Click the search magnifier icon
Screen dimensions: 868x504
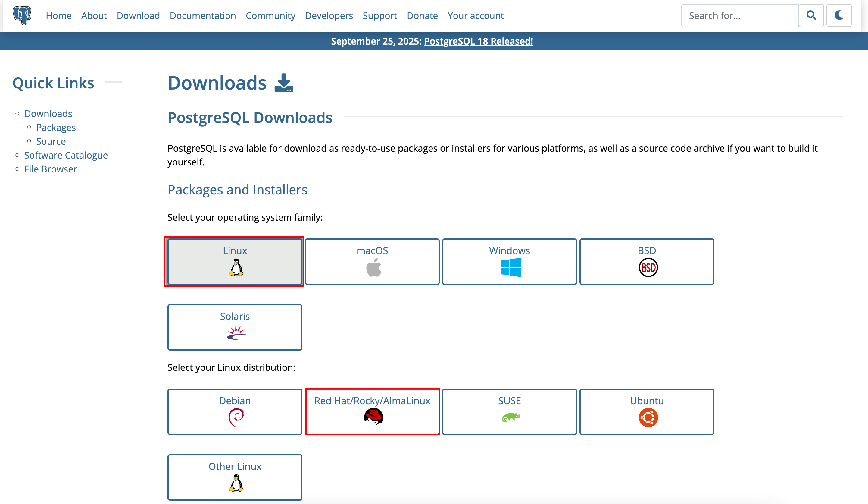811,15
